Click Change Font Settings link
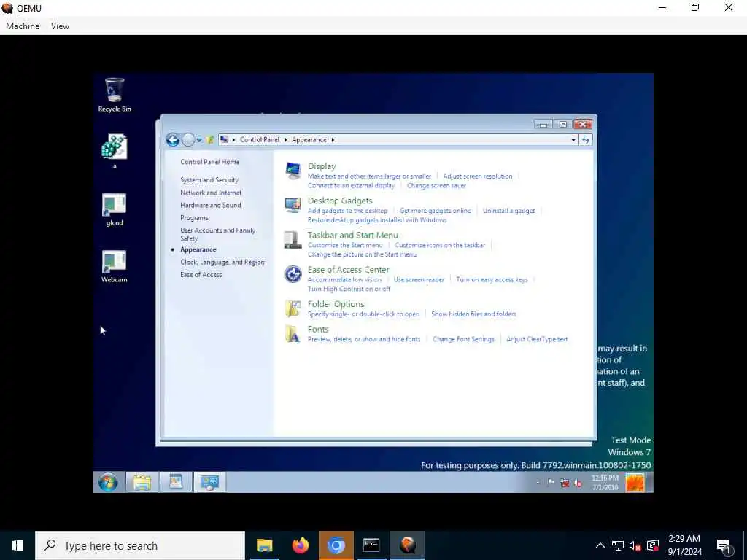The width and height of the screenshot is (747, 560). pyautogui.click(x=463, y=339)
